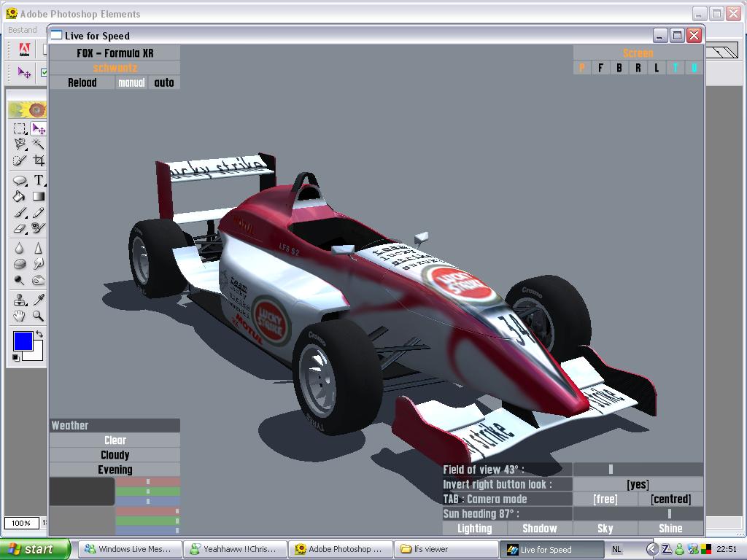Image resolution: width=747 pixels, height=560 pixels.
Task: Click the Adobe Online icon
Action: pos(24,49)
